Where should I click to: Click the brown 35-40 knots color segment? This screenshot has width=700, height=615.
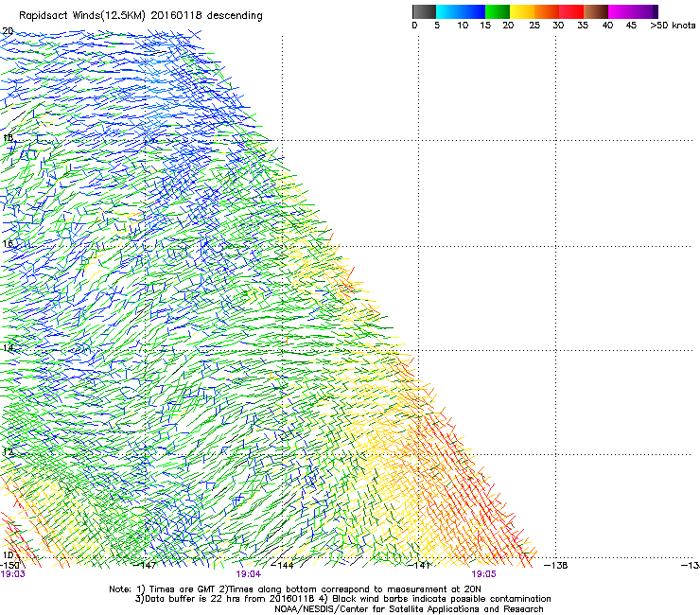tap(596, 11)
